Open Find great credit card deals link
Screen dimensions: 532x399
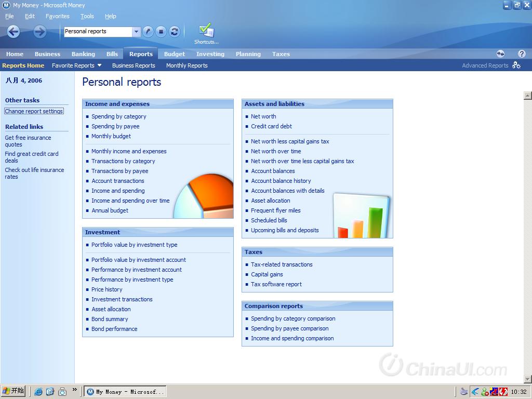tap(32, 157)
